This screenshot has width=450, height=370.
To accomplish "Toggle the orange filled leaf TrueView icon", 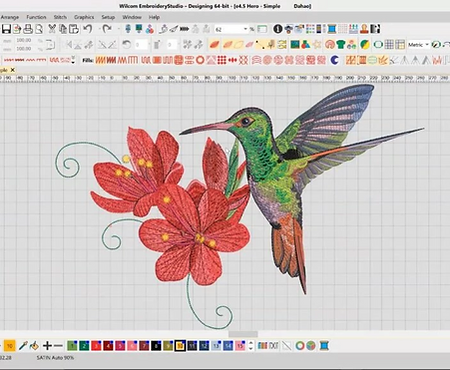I will (214, 44).
